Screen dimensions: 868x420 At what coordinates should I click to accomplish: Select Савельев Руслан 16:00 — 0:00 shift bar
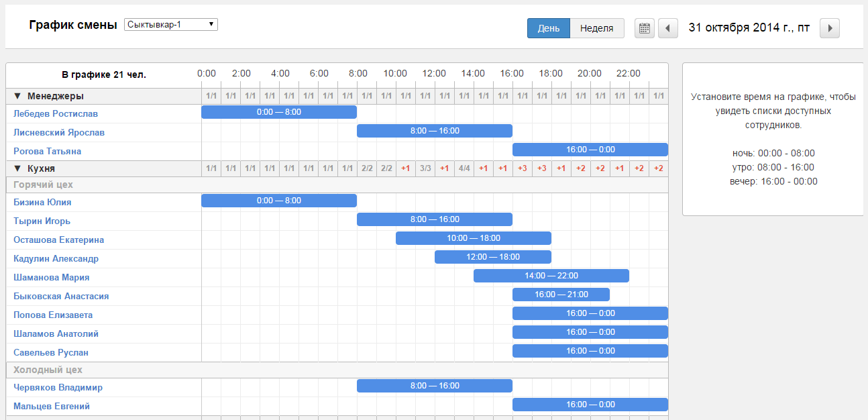(x=590, y=351)
